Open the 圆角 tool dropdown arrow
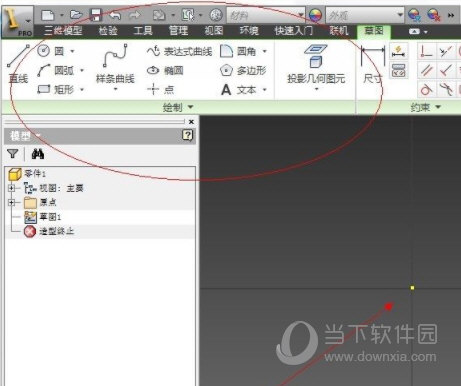Viewport: 461px width, 386px height. tap(264, 51)
